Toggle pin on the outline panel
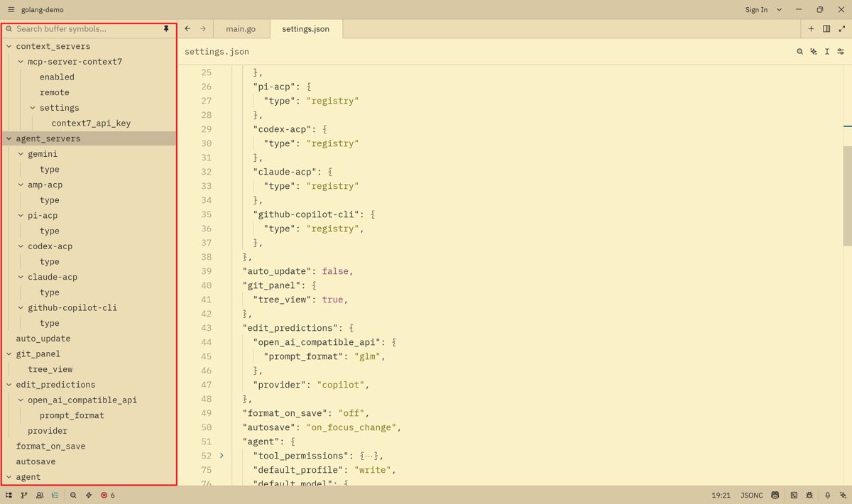 [166, 29]
